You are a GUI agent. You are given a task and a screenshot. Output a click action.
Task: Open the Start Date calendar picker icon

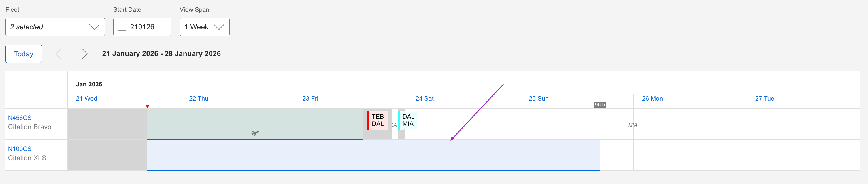122,27
